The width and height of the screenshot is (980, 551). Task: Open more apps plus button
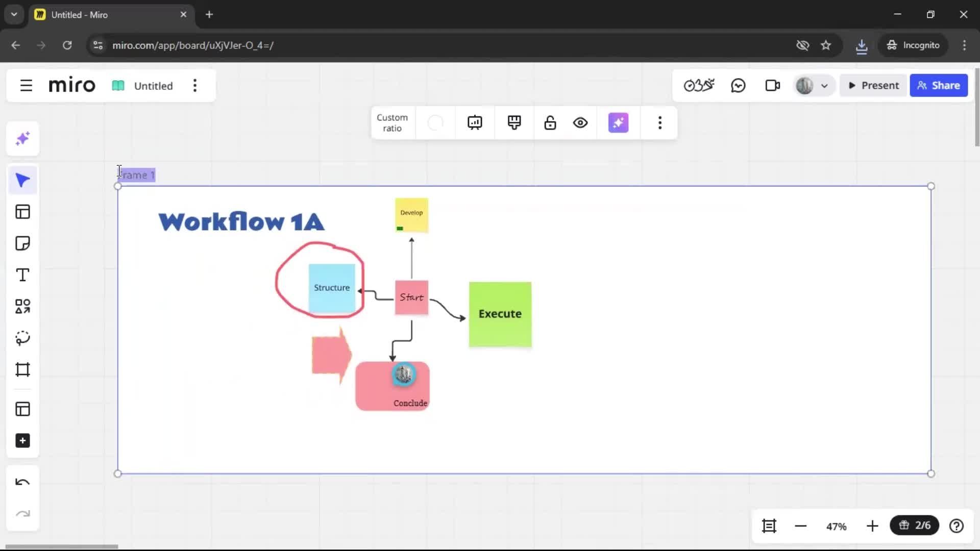click(22, 441)
